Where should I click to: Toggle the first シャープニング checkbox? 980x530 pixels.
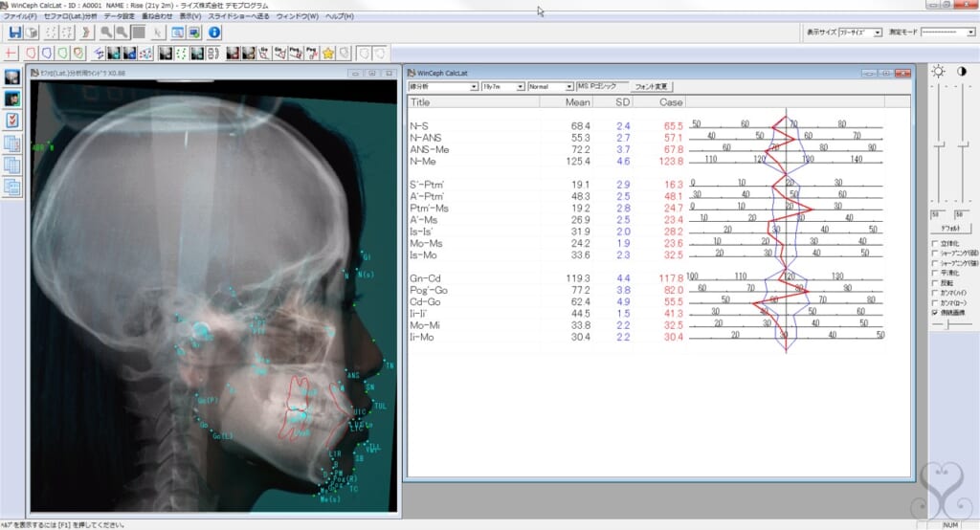tap(935, 254)
